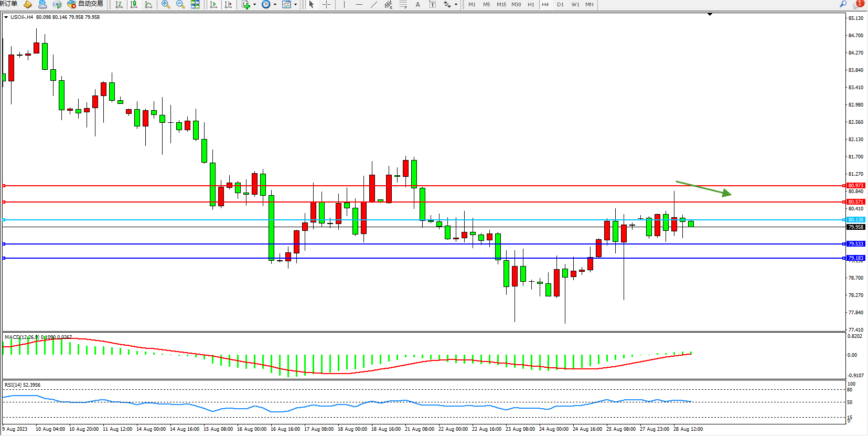Open the search magnifier icon
The width and height of the screenshot is (868, 436).
point(843,4)
